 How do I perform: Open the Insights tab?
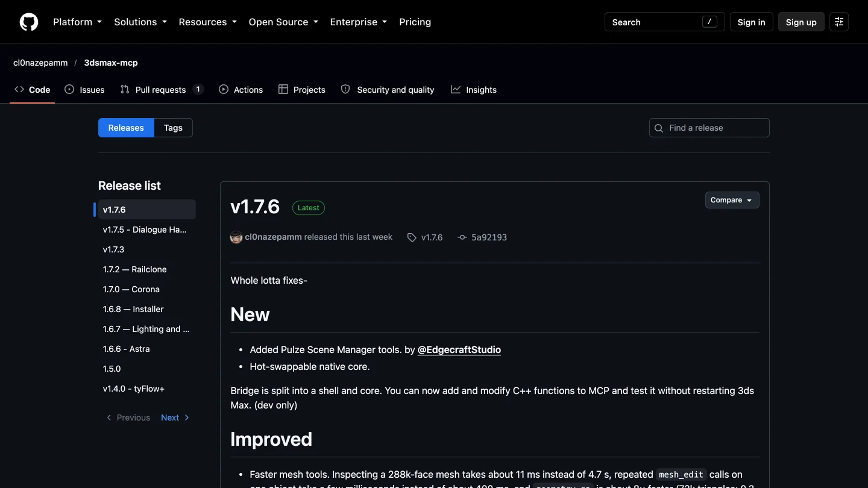coord(474,90)
